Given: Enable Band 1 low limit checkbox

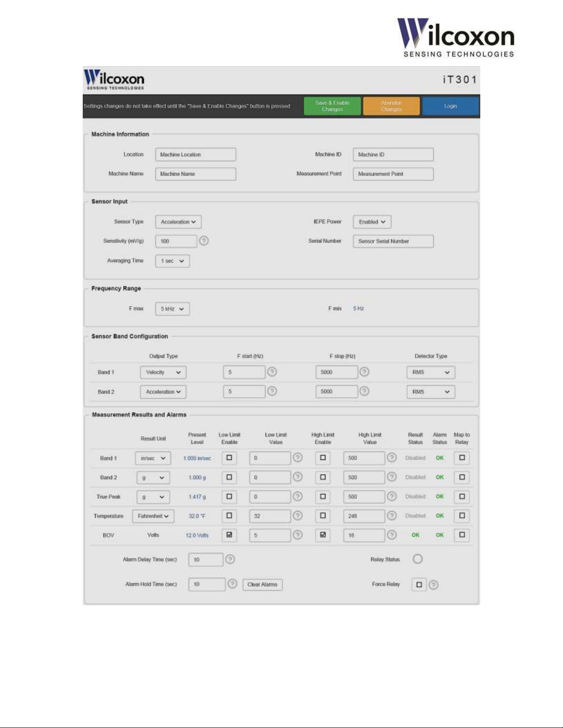Looking at the screenshot, I should click(x=229, y=458).
